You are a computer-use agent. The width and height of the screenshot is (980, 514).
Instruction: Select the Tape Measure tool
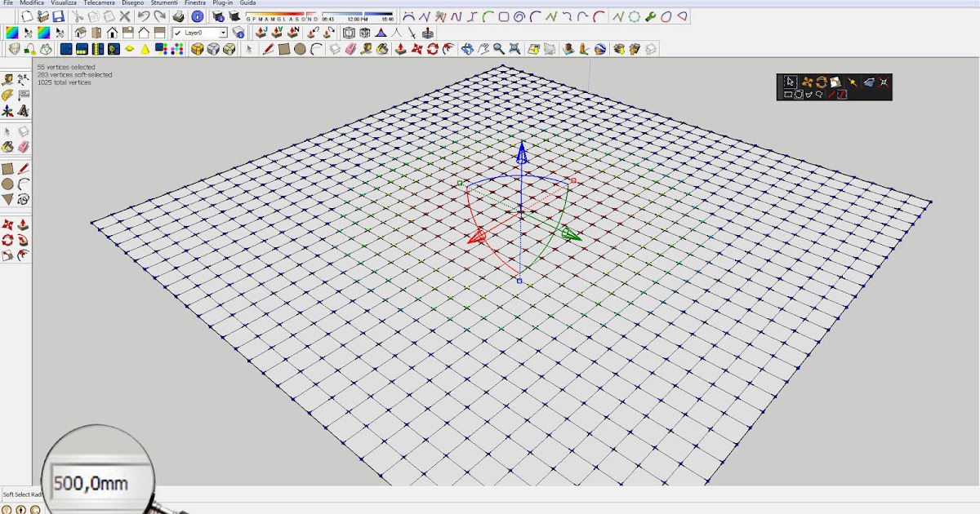click(x=9, y=78)
